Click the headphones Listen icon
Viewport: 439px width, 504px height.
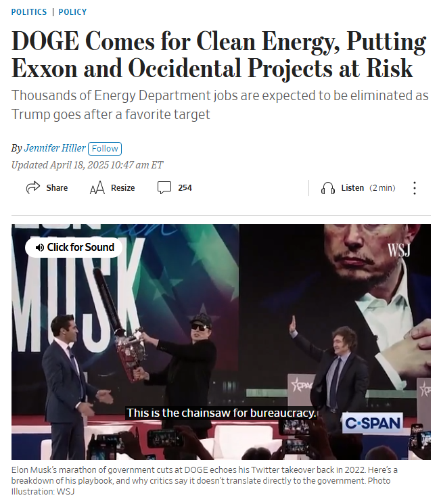tap(327, 188)
